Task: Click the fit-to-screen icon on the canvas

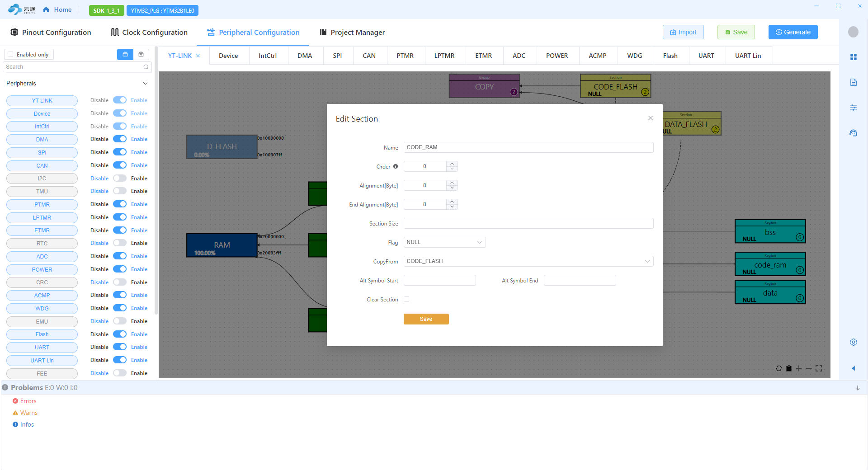Action: 819,368
